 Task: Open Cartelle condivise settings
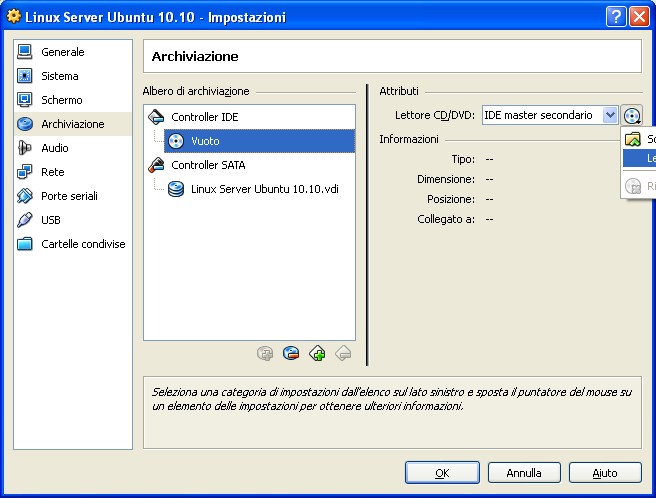(73, 244)
